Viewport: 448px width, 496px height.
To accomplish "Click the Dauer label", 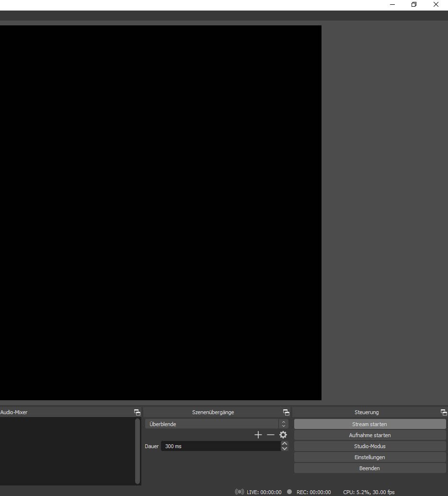I will tap(152, 446).
